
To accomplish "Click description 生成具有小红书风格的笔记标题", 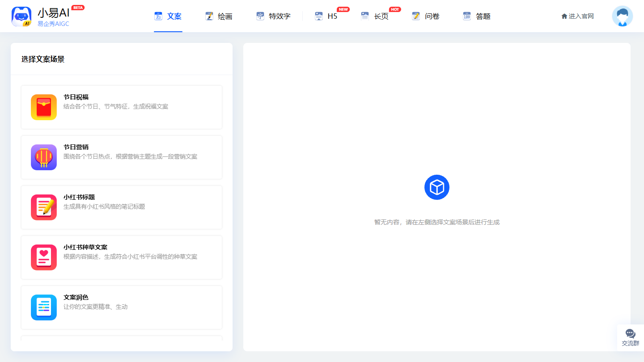I will pyautogui.click(x=104, y=206).
